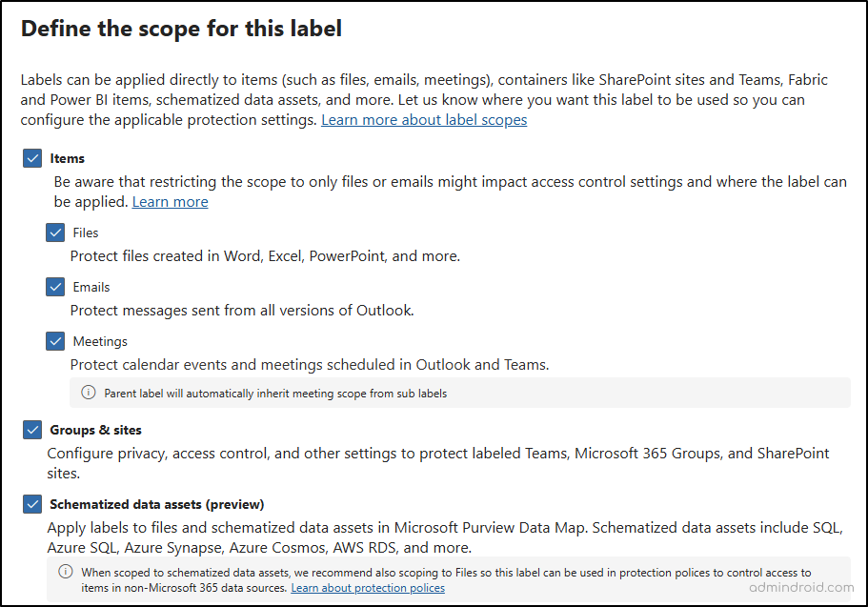Click the "Groups & sites" bold label text
This screenshot has height=607, width=868.
tap(96, 431)
